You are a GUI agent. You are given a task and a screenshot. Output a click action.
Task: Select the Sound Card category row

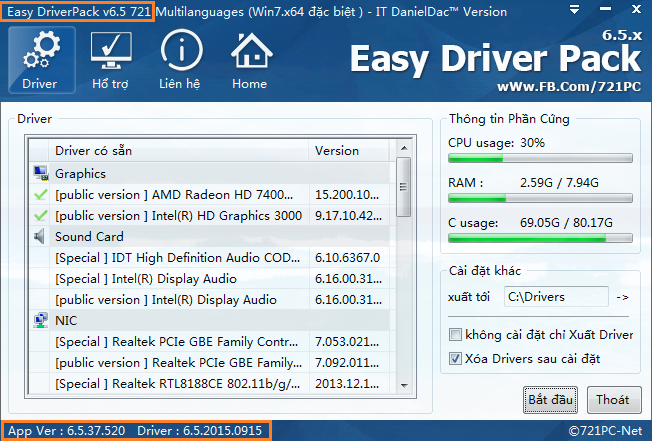210,237
